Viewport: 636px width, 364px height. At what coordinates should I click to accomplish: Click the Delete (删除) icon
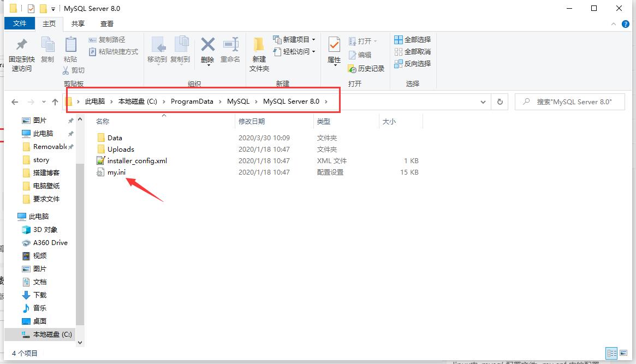coord(207,49)
